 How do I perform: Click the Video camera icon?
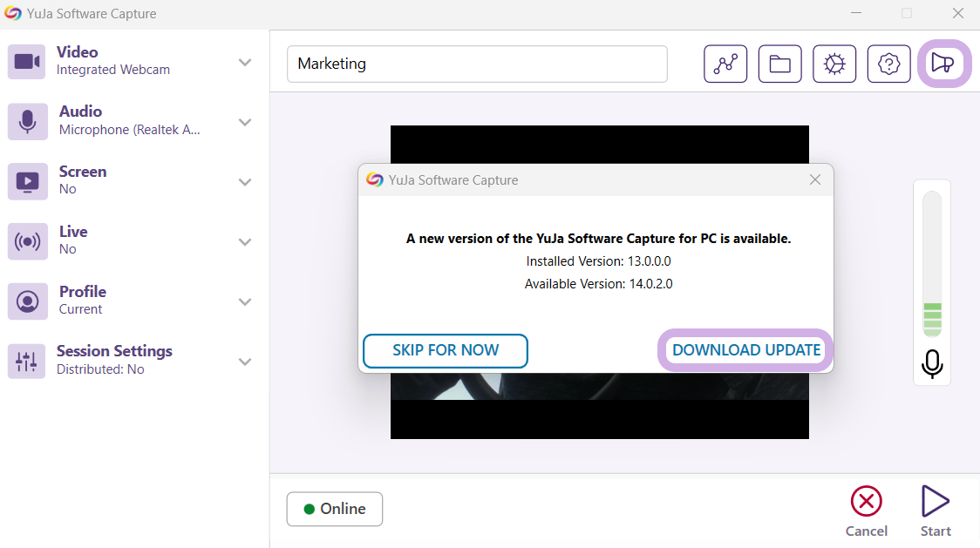27,61
